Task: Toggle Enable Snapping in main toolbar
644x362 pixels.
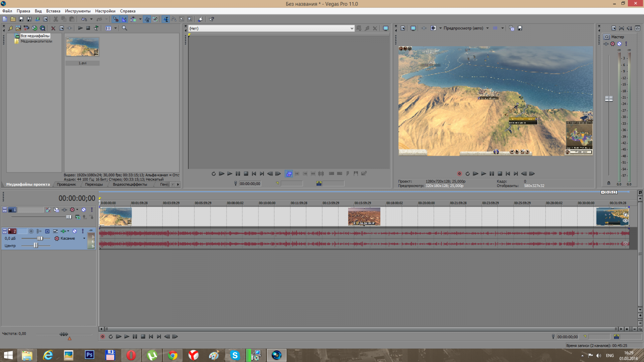Action: [116, 19]
